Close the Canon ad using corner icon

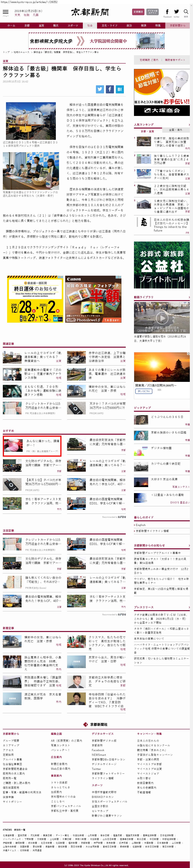click(x=120, y=277)
